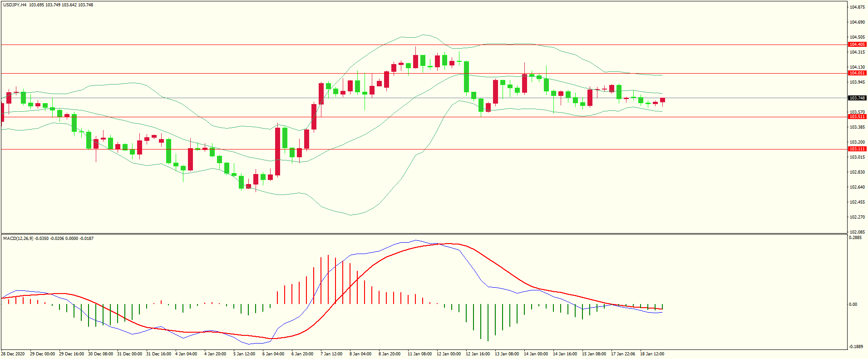Click the red 104.051 price level tag

coord(857,73)
